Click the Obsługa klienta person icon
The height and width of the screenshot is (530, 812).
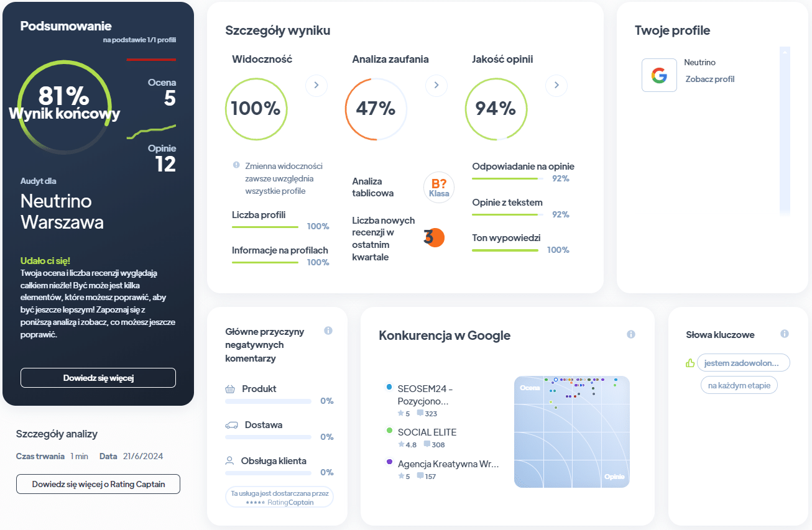coord(229,461)
